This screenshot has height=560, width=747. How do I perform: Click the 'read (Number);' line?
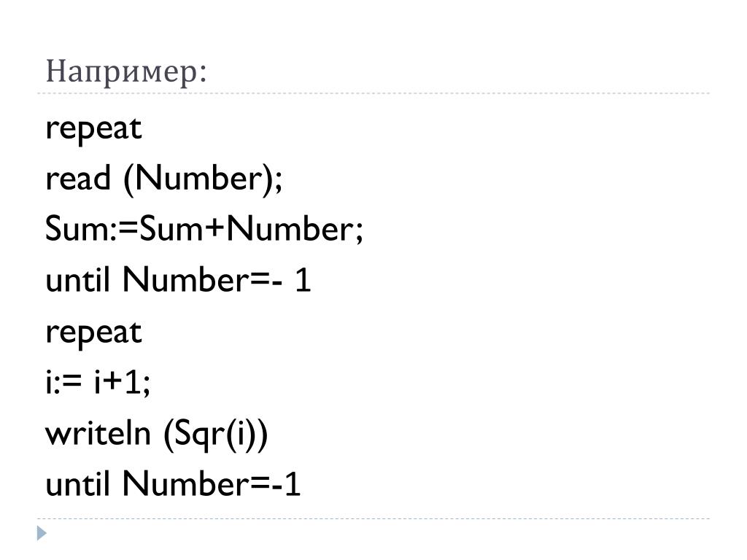[164, 179]
